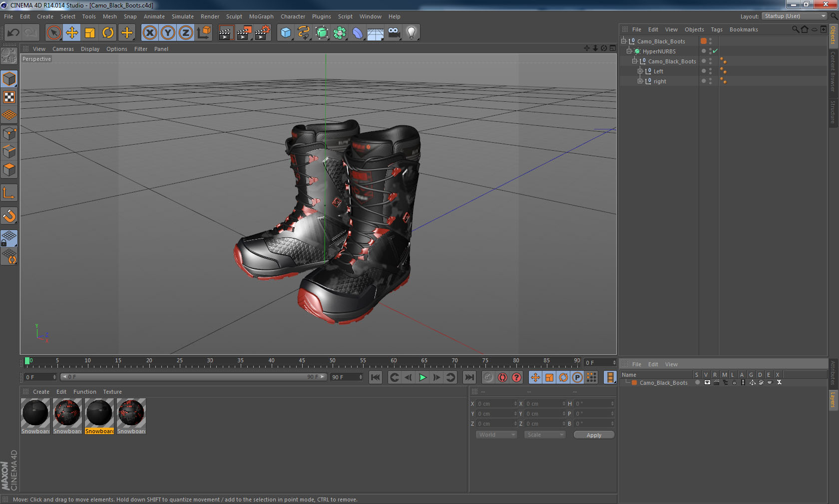839x504 pixels.
Task: Open the viewport Cameras menu
Action: click(63, 49)
